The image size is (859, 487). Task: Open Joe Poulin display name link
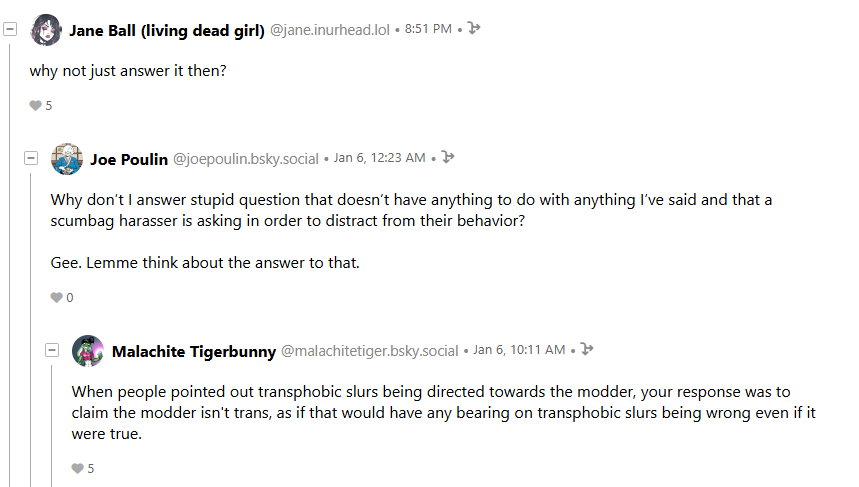click(x=129, y=159)
